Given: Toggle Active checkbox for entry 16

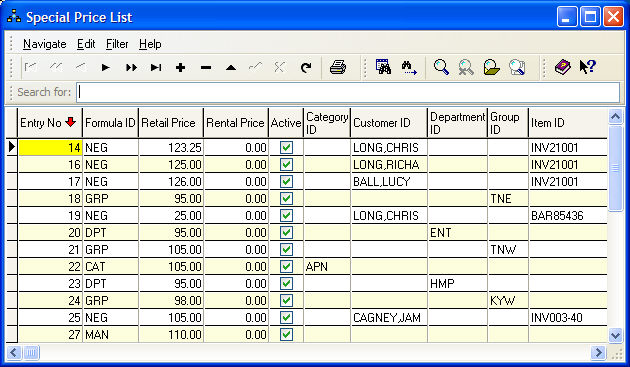Looking at the screenshot, I should click(286, 164).
